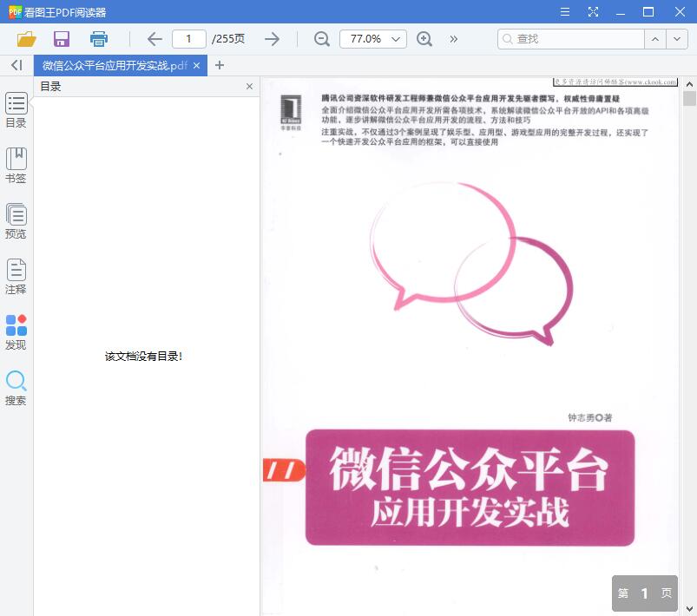697x616 pixels.
Task: Zoom out with the minus magnifier
Action: (322, 39)
